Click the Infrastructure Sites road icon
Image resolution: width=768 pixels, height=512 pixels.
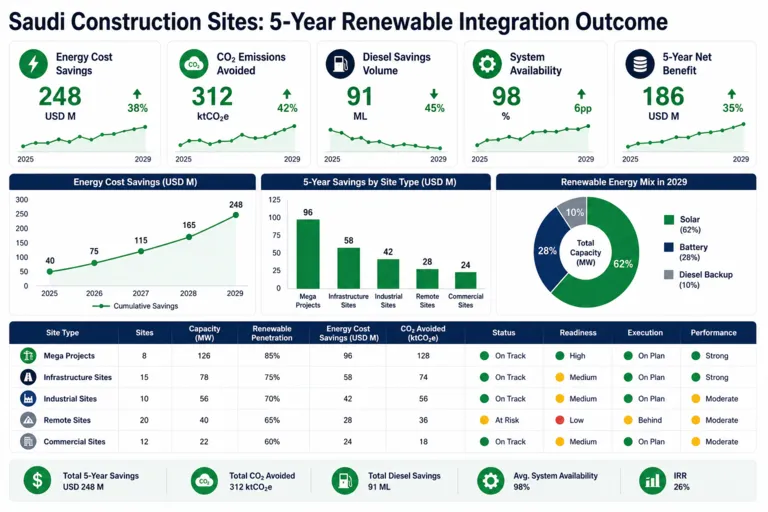pyautogui.click(x=28, y=377)
